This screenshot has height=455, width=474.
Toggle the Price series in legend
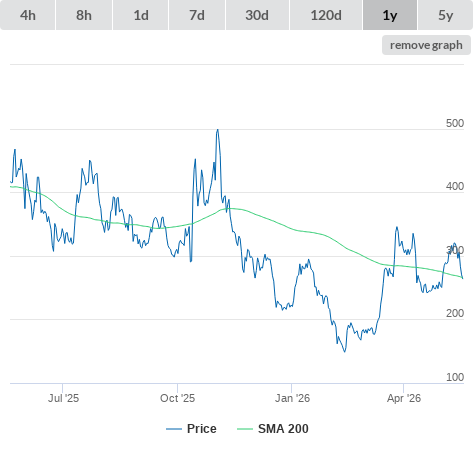click(x=202, y=429)
